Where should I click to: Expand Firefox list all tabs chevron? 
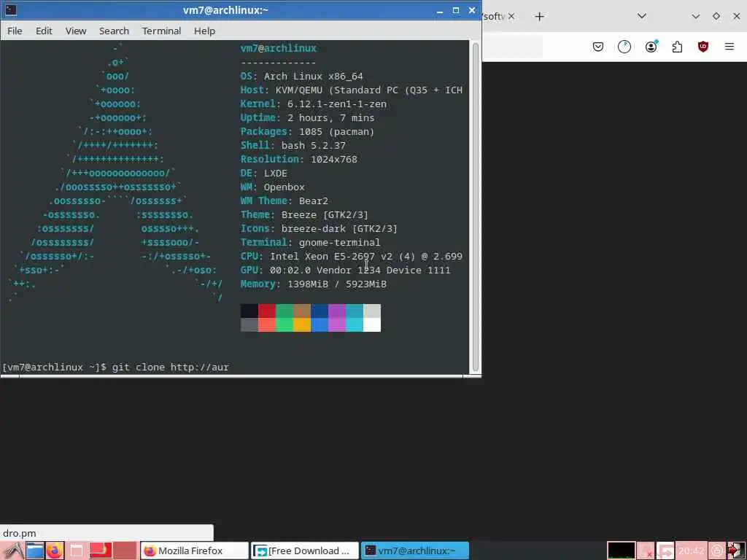click(642, 16)
